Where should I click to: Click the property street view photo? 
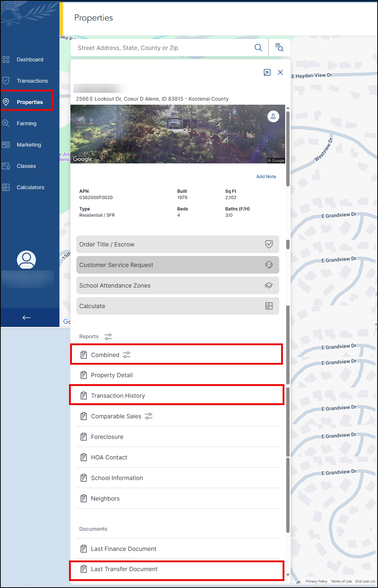tap(178, 134)
